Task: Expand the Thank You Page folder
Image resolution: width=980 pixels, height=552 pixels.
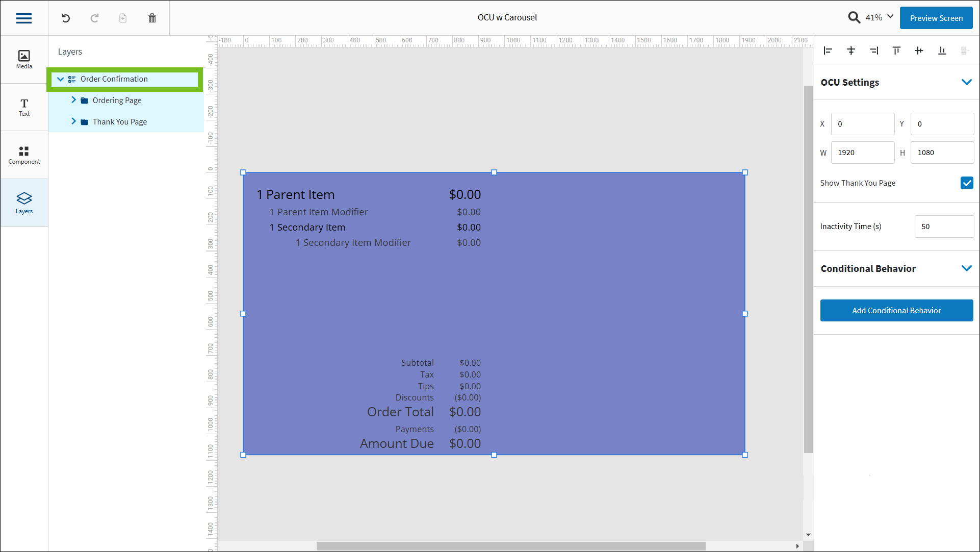Action: 73,121
